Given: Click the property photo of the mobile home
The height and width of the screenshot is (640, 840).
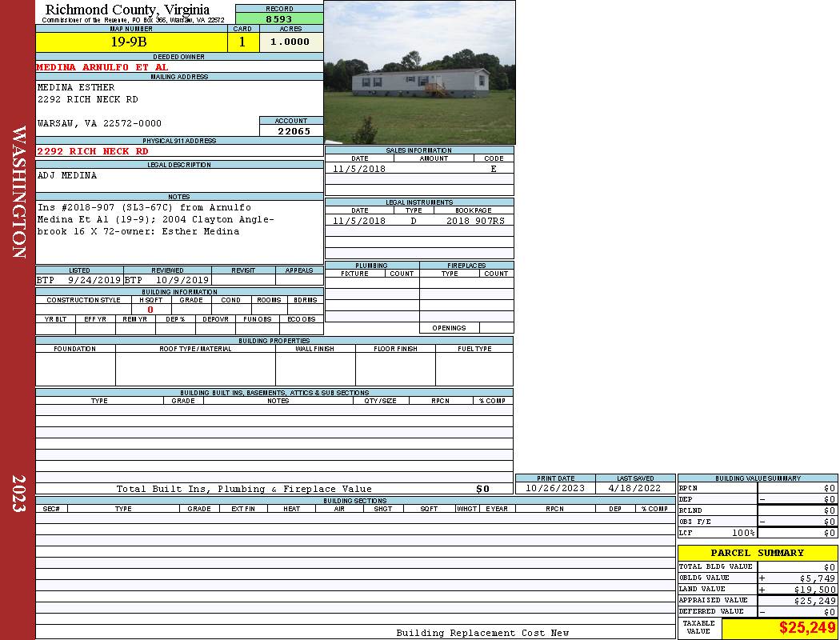Looking at the screenshot, I should [419, 72].
